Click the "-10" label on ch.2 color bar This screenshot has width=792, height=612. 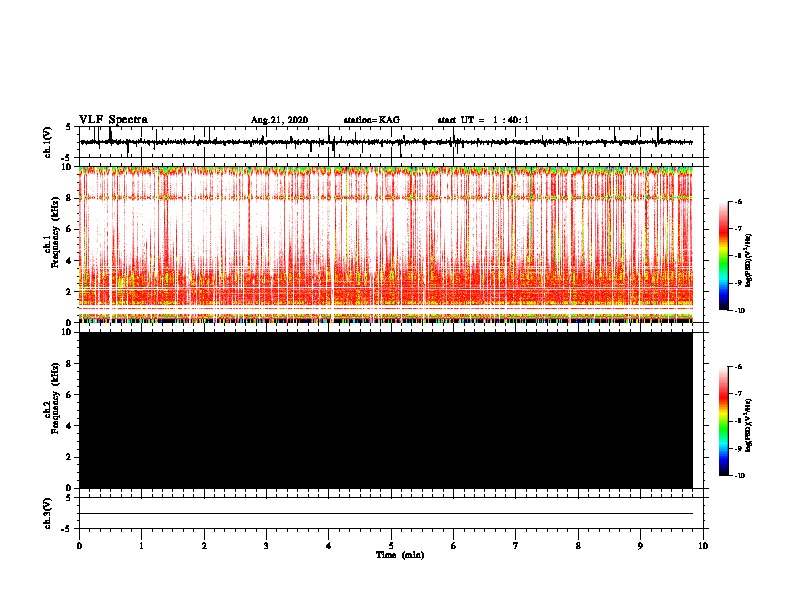(739, 476)
